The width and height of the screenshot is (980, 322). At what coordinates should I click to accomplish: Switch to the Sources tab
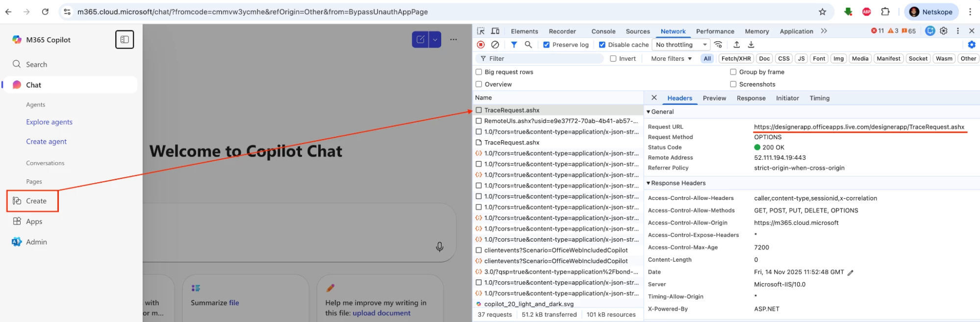tap(637, 31)
